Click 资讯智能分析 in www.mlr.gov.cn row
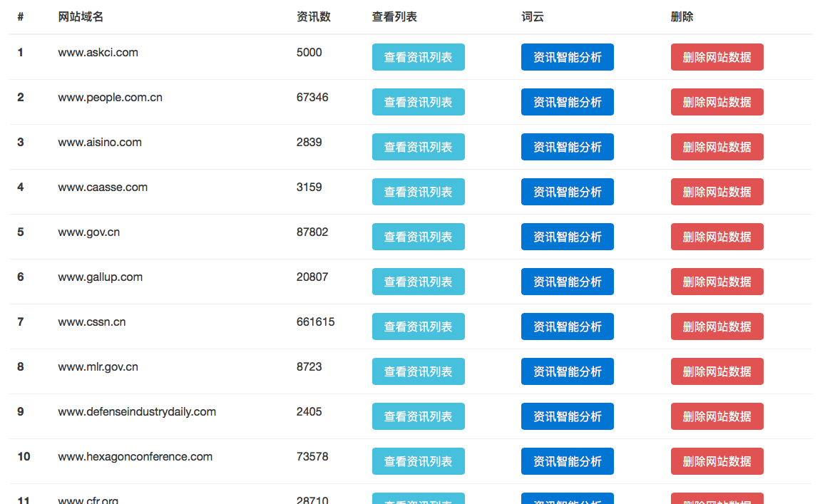Viewport: 820px width, 504px height. tap(568, 371)
